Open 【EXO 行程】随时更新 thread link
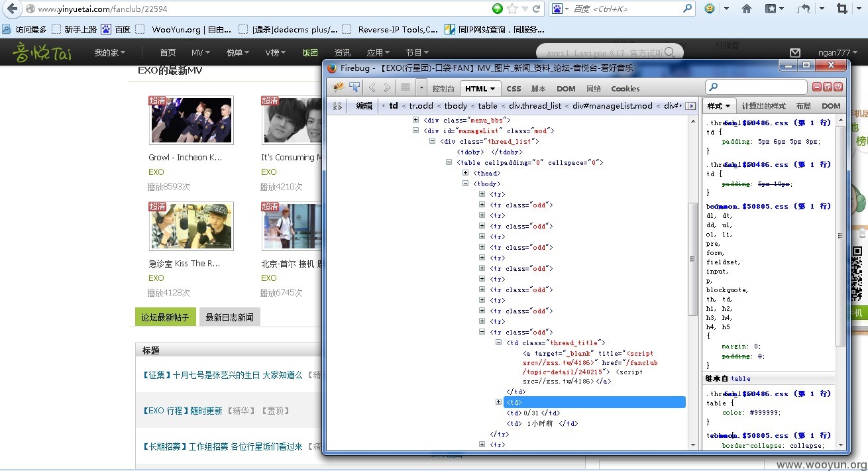Image resolution: width=868 pixels, height=471 pixels. 182,411
